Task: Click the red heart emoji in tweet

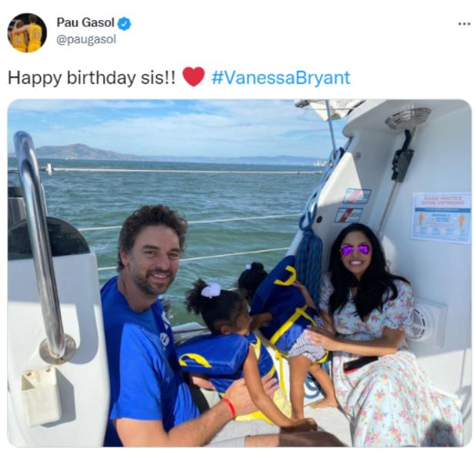Action: point(193,77)
